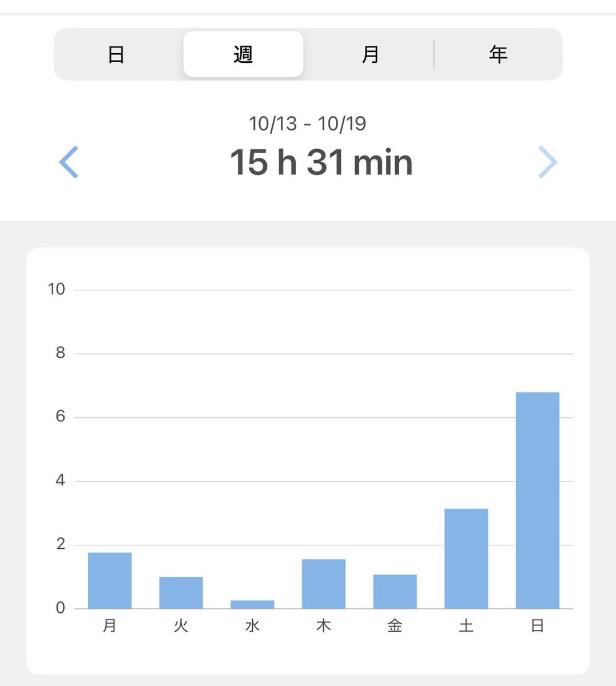616x686 pixels.
Task: Click the 土 label on the x-axis
Action: (x=466, y=626)
